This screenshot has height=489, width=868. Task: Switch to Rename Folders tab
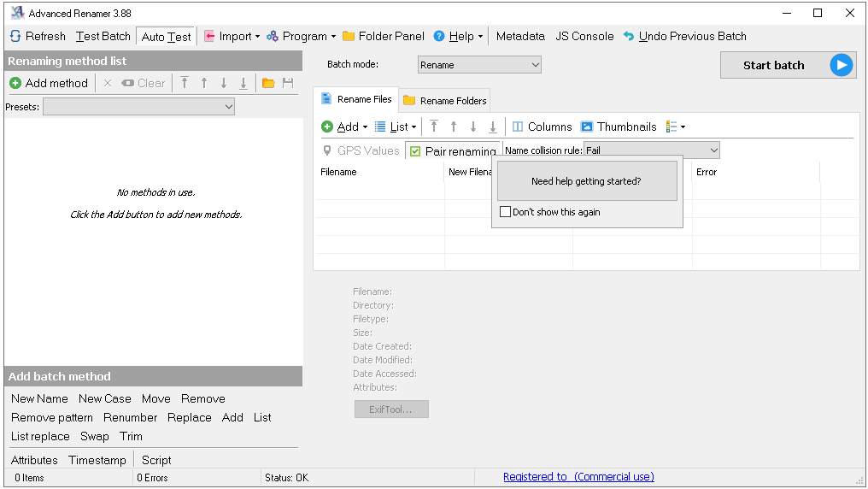444,101
